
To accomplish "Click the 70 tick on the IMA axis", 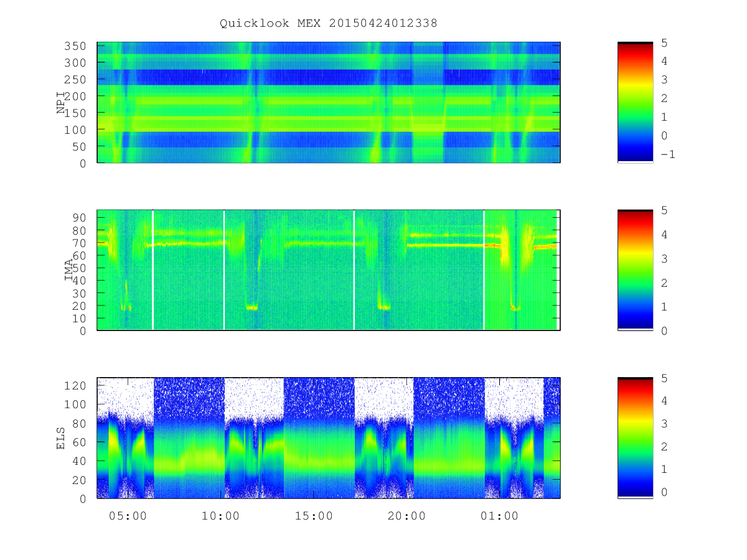I will (x=80, y=243).
